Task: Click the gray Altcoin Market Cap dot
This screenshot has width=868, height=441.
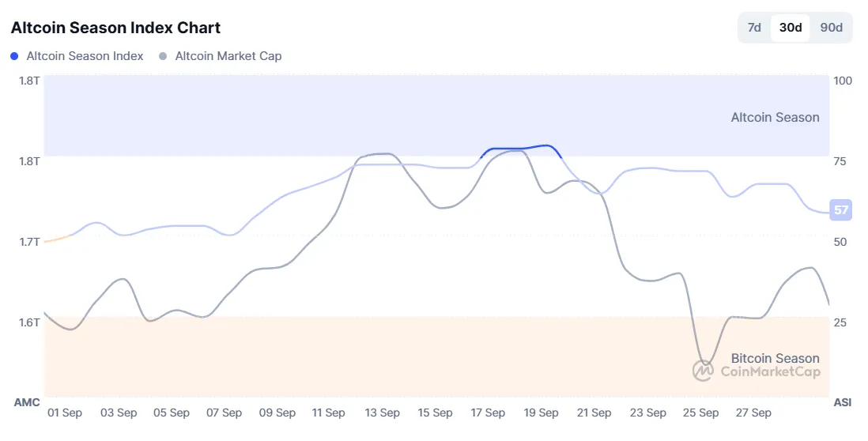Action: pos(163,56)
